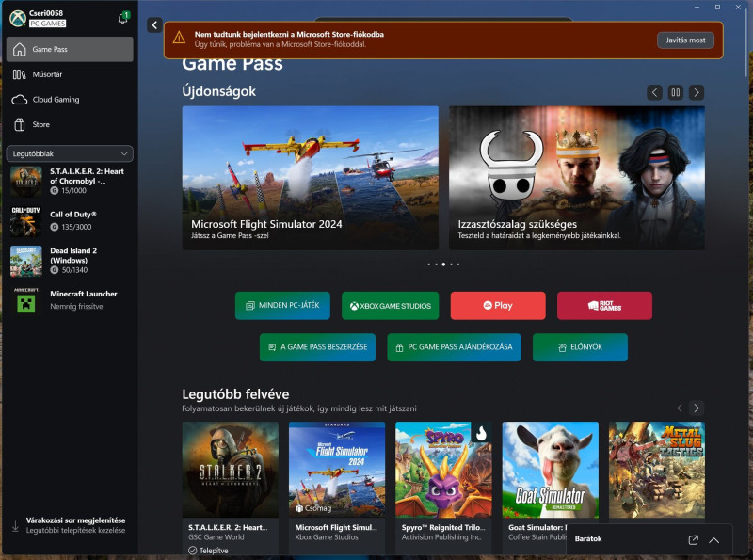
Task: Click Javítás most button in warning banner
Action: click(x=685, y=40)
